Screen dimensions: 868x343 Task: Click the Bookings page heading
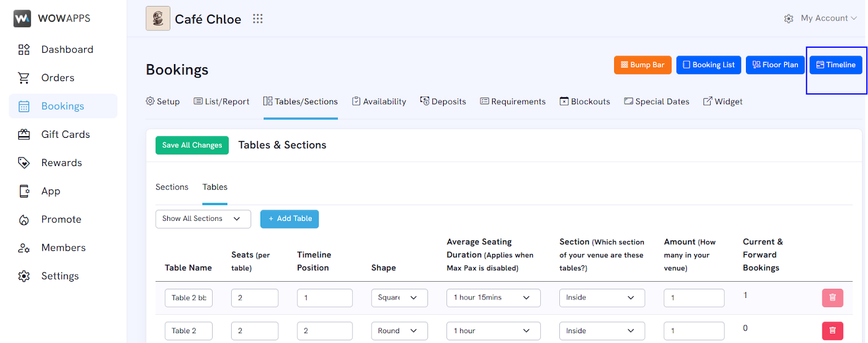point(177,70)
